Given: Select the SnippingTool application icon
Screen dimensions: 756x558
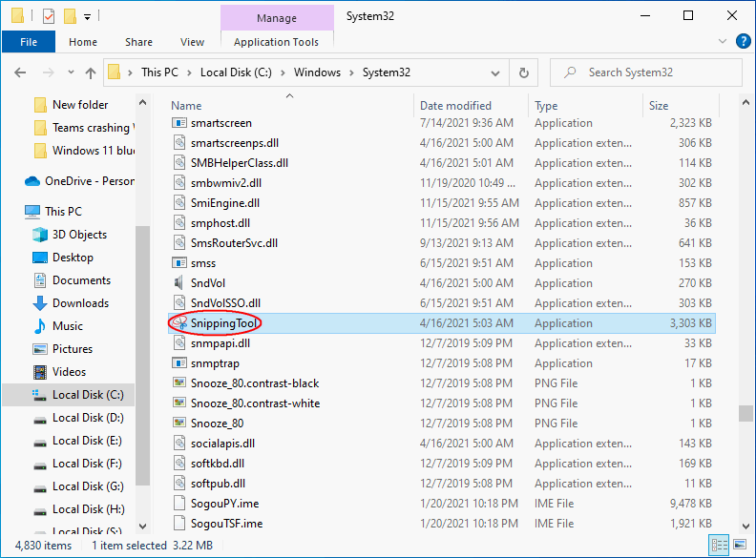Looking at the screenshot, I should point(179,322).
